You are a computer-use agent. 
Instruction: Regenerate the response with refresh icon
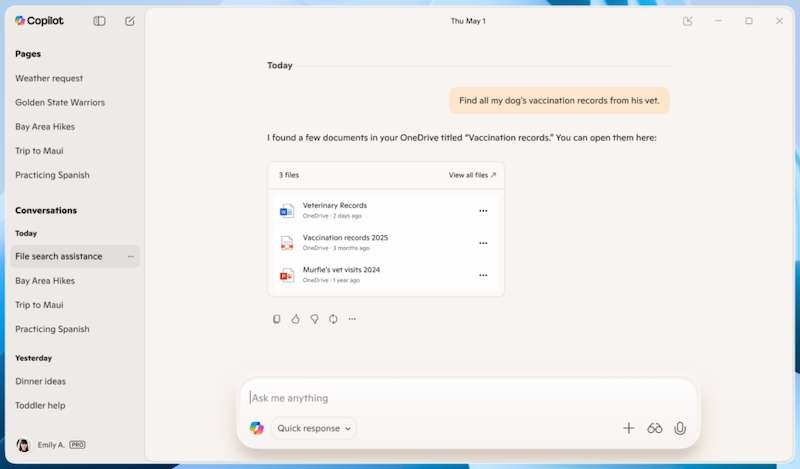pyautogui.click(x=333, y=319)
